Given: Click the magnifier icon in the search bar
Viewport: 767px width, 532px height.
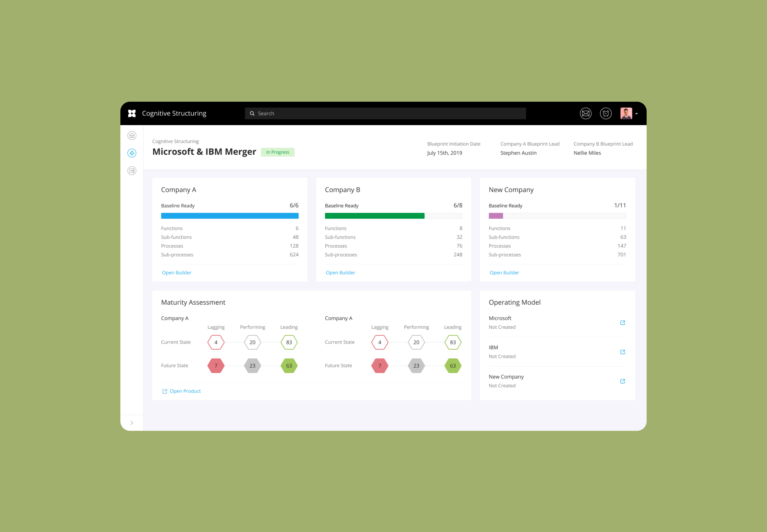Looking at the screenshot, I should pyautogui.click(x=252, y=113).
